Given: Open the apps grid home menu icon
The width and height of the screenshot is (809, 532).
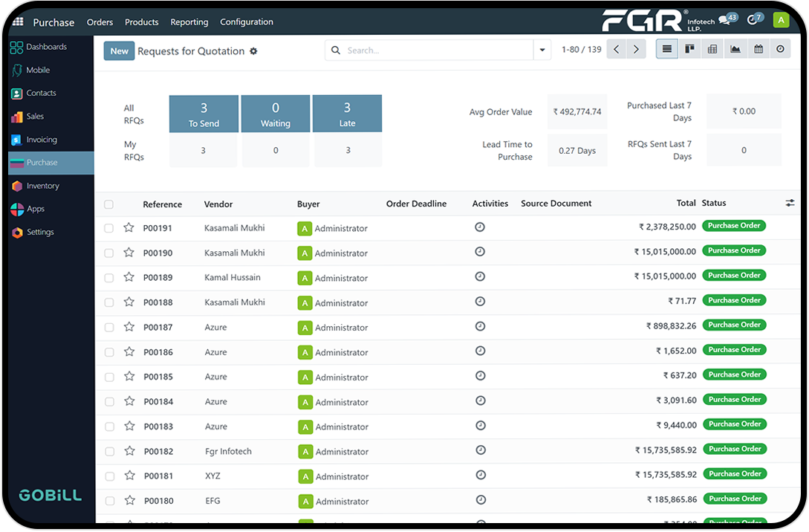Looking at the screenshot, I should [18, 22].
